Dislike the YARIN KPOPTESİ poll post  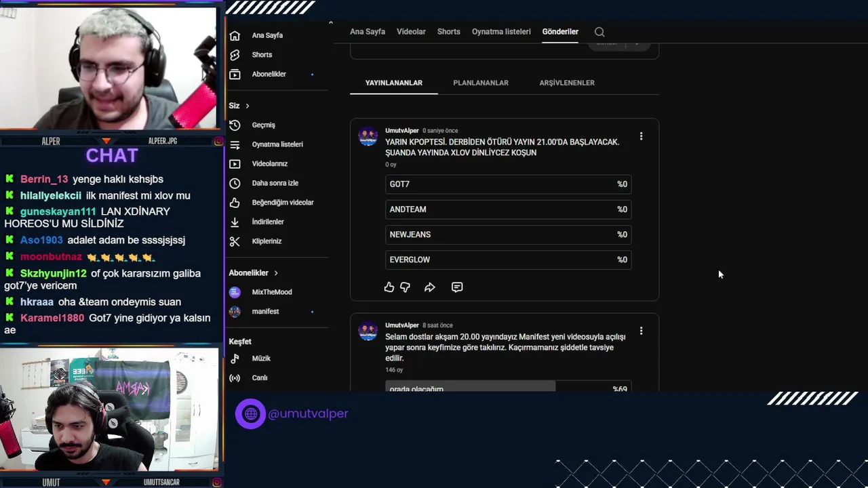[405, 287]
